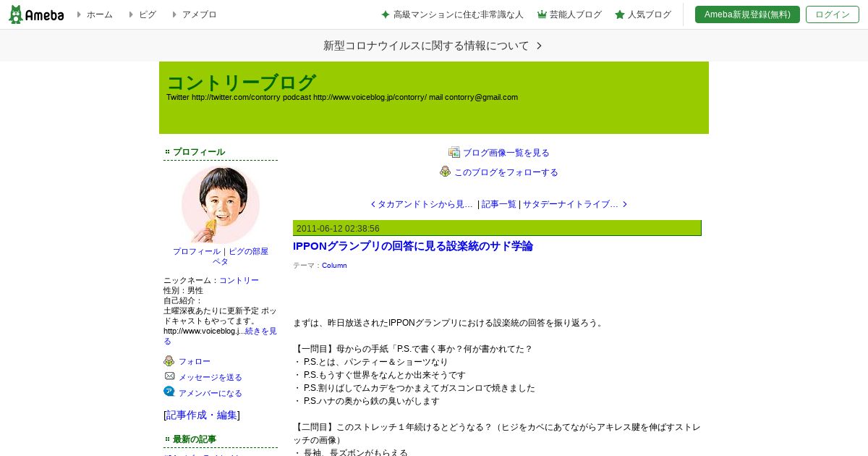
Task: Open ペタ link under avatar
Action: pos(221,262)
